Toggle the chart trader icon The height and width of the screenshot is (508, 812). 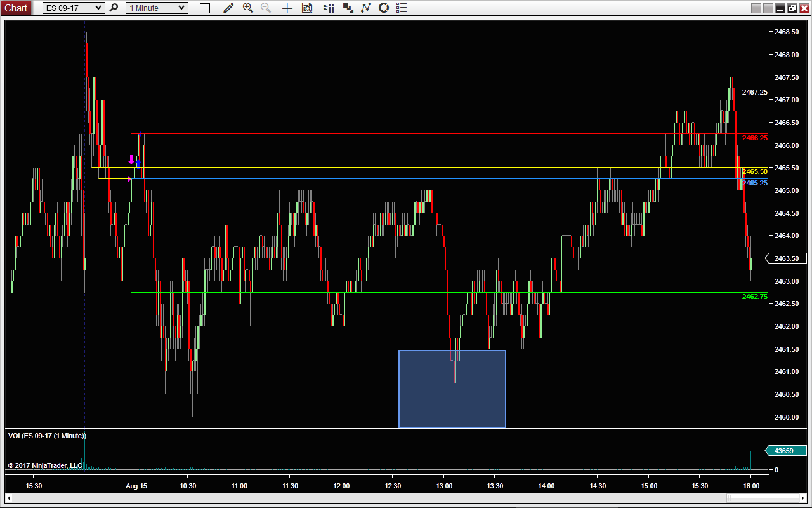click(x=329, y=8)
